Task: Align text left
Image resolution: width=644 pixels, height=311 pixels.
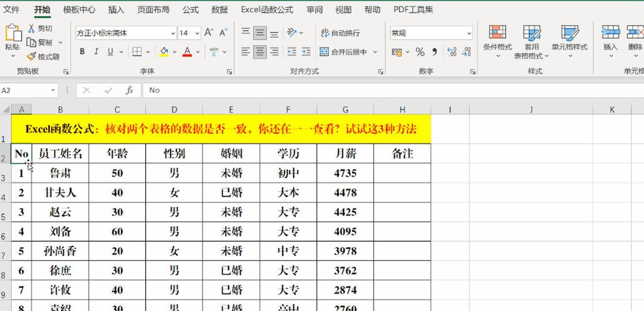Action: 246,52
